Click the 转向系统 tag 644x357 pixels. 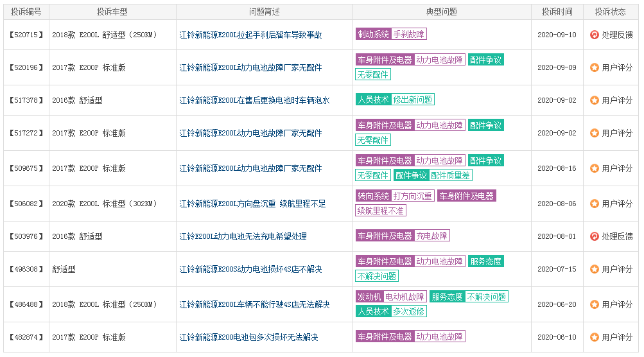click(373, 196)
